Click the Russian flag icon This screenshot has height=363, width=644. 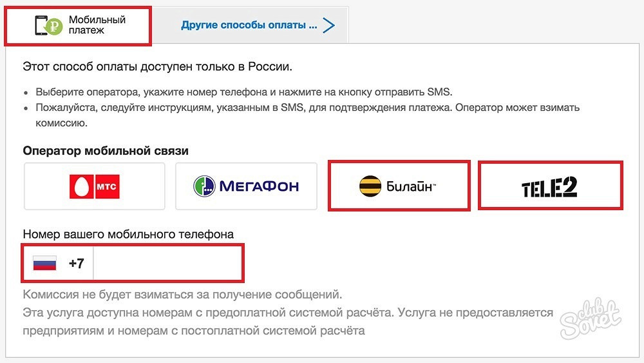[x=45, y=263]
